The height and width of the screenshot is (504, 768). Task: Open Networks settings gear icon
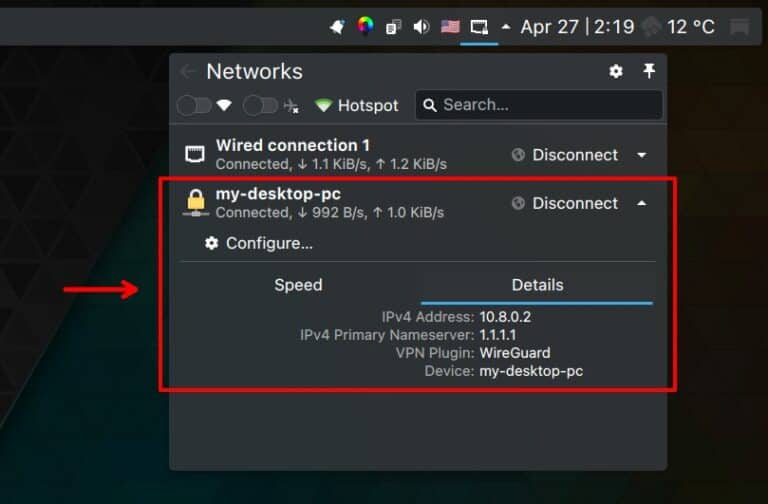click(x=616, y=72)
